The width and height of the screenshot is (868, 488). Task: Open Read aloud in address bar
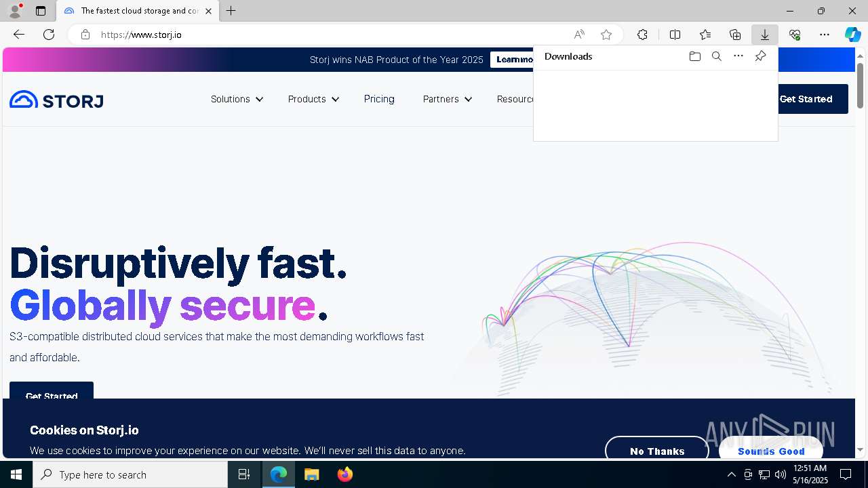pos(579,35)
